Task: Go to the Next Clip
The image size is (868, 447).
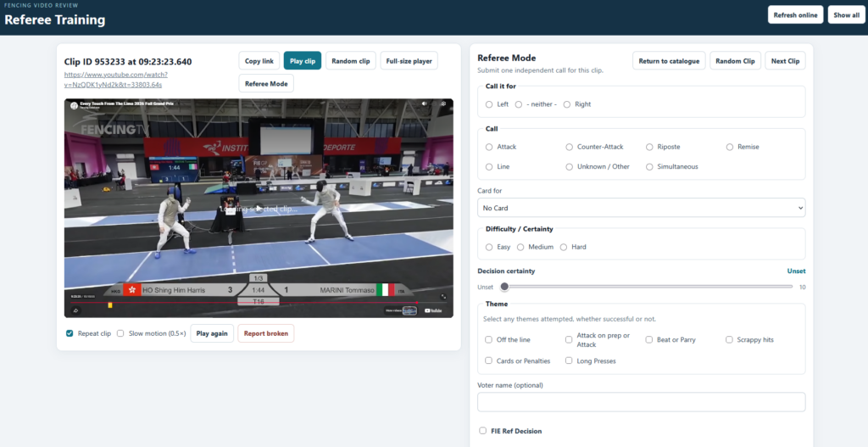Action: [786, 61]
